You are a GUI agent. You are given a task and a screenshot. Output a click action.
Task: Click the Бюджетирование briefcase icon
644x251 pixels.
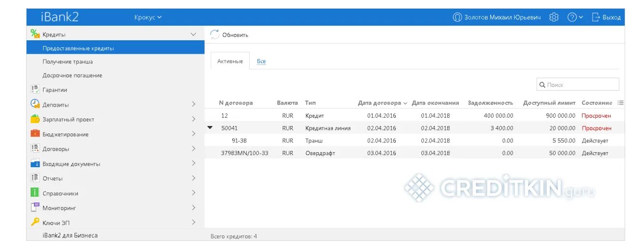(x=35, y=134)
